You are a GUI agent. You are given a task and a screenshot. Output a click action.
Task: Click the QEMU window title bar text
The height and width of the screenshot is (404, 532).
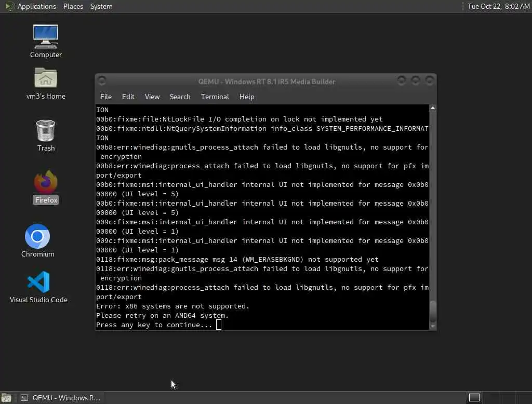pos(267,82)
